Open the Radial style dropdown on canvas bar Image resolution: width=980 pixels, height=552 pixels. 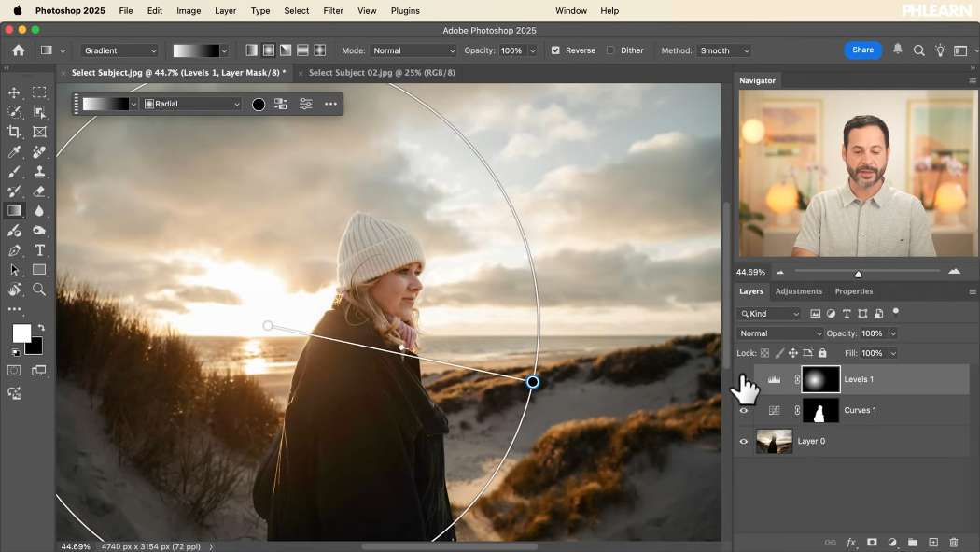[x=192, y=104]
